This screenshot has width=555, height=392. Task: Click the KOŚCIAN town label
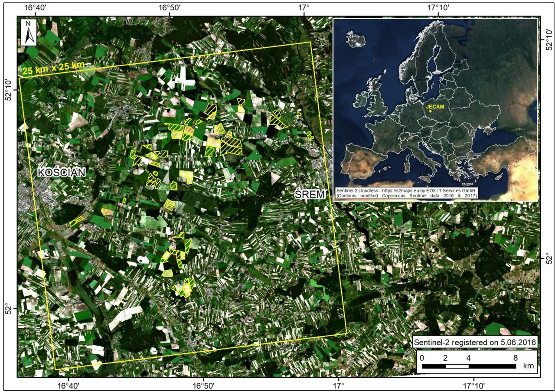point(62,173)
